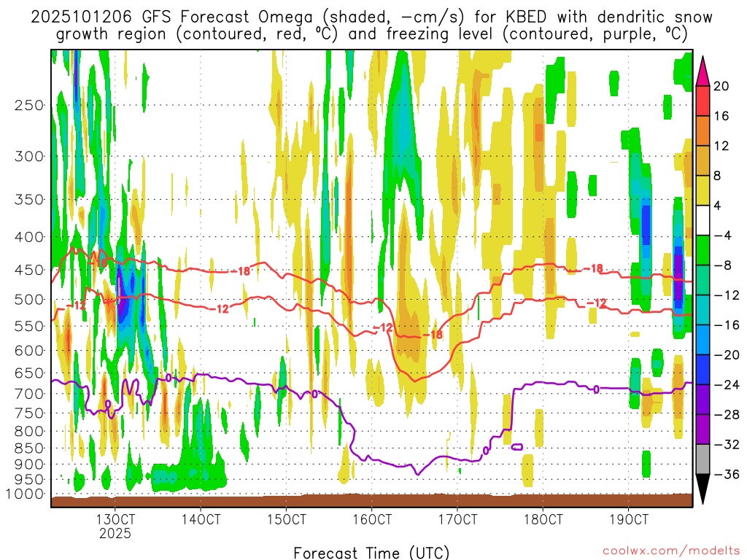Click the pink arrow atop the colorbar
The image size is (747, 560).
(703, 71)
